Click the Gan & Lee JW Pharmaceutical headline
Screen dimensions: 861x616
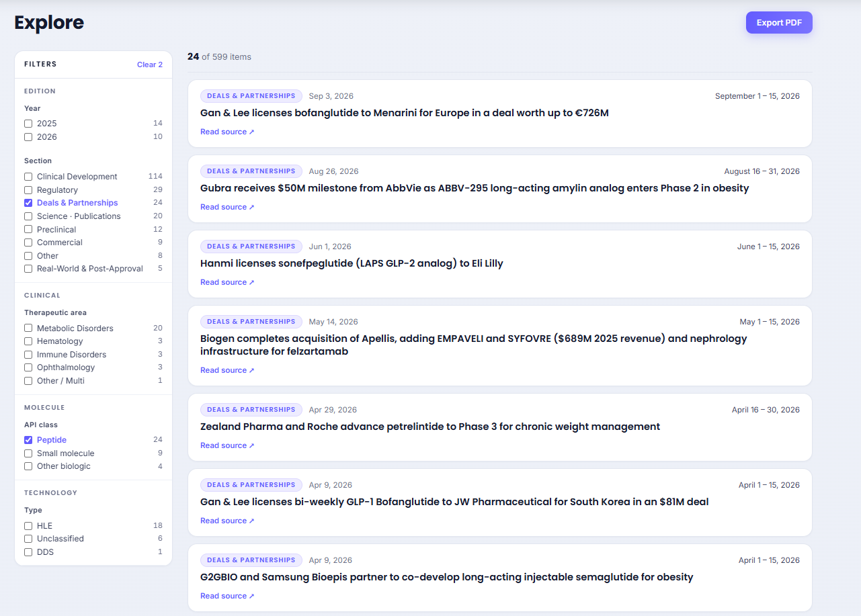coord(454,502)
